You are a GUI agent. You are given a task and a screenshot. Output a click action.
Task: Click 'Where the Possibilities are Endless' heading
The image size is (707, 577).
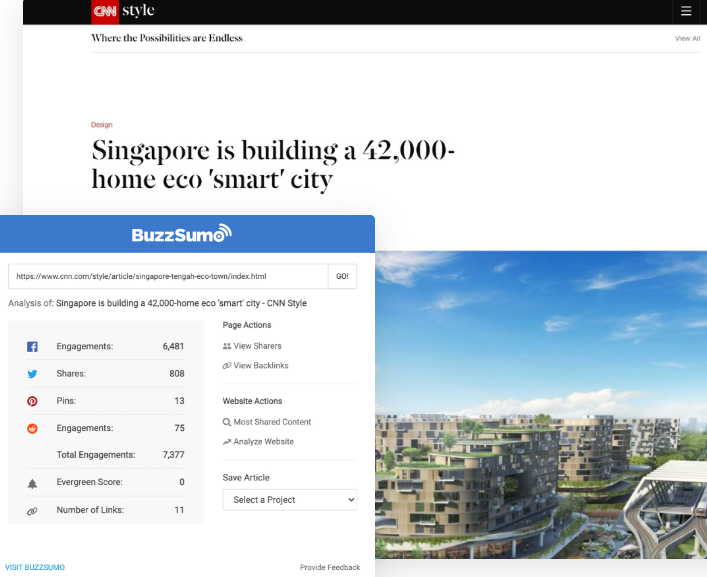pyautogui.click(x=167, y=38)
